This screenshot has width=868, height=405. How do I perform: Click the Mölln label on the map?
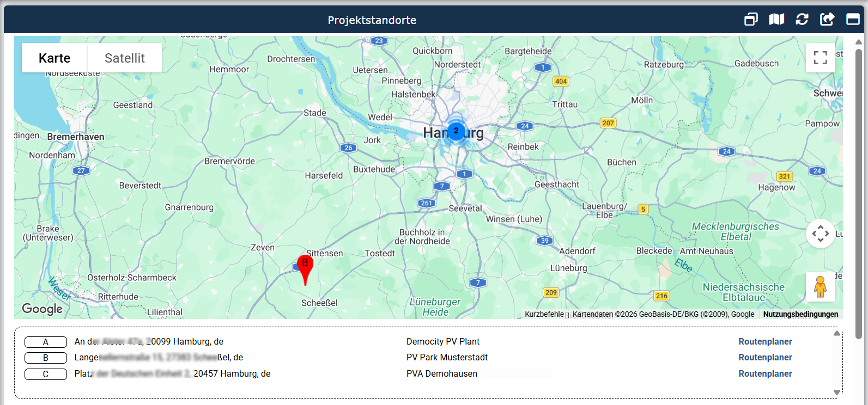click(642, 100)
